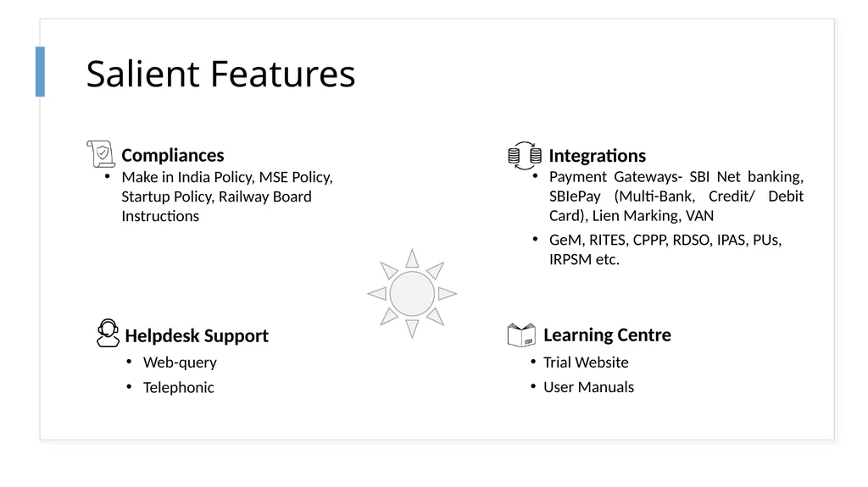868x487 pixels.
Task: Click the sun graphic in the center
Action: point(412,293)
